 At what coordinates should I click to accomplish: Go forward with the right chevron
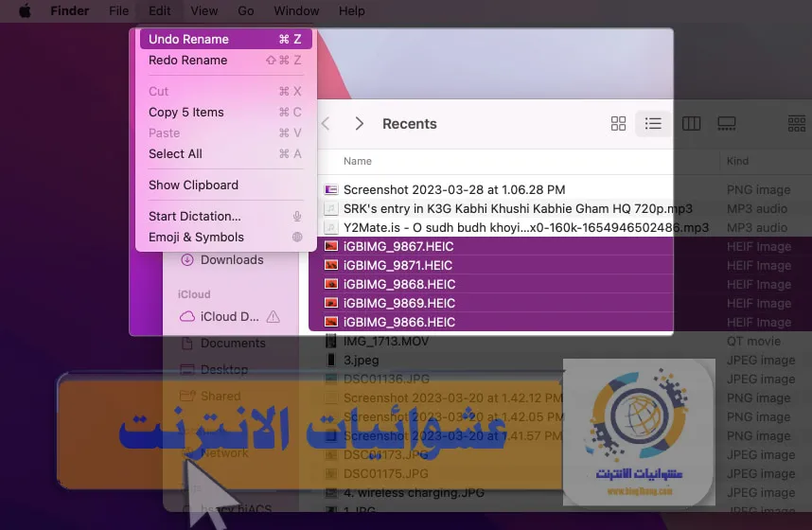pyautogui.click(x=359, y=124)
